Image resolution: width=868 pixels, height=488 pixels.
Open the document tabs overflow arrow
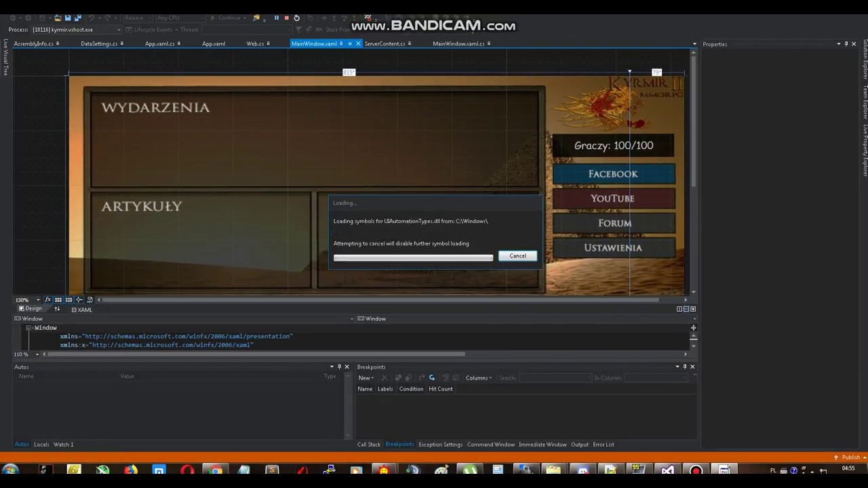694,44
